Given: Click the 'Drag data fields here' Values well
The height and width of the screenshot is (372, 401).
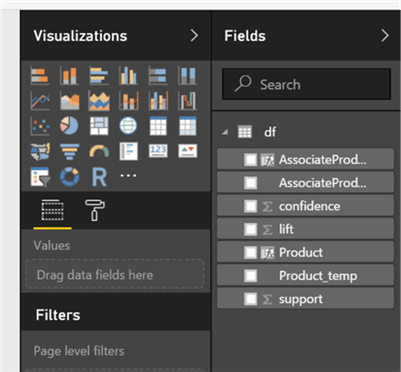Looking at the screenshot, I should click(115, 274).
